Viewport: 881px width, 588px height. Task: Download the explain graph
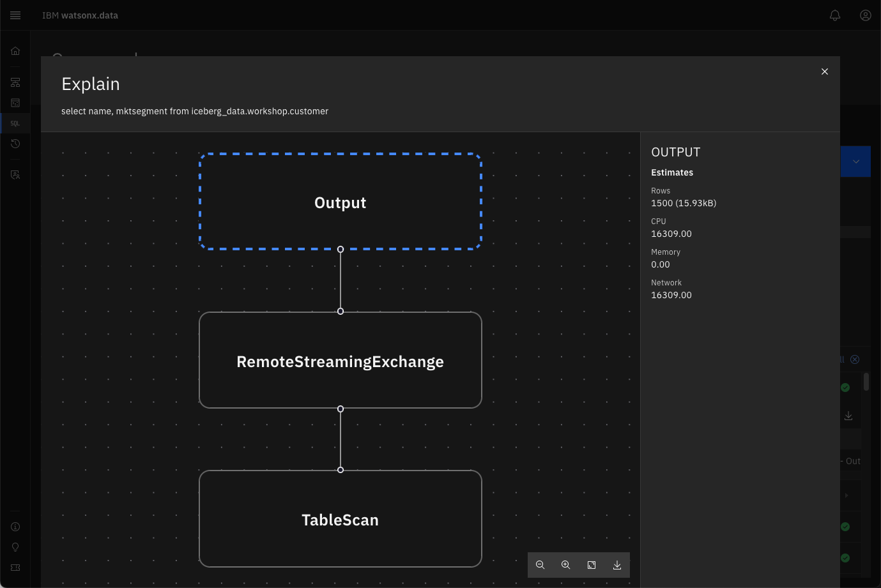pyautogui.click(x=617, y=565)
